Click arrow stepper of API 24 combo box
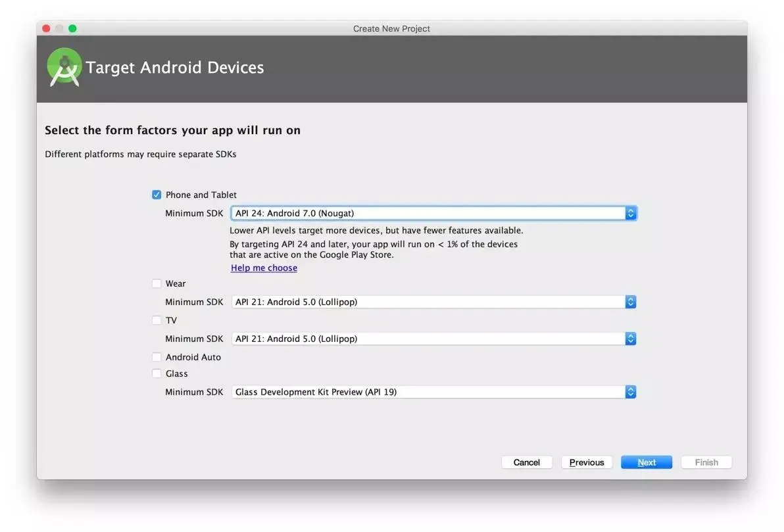This screenshot has height=532, width=784. click(631, 213)
